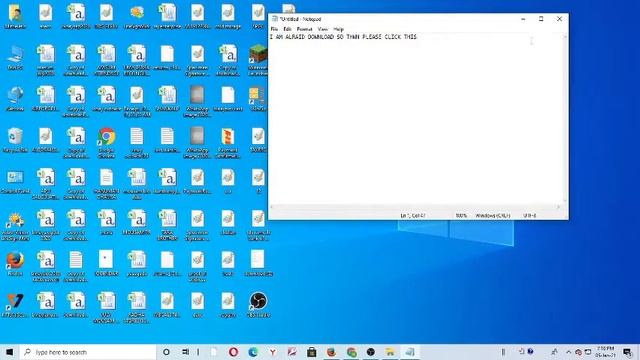Image resolution: width=640 pixels, height=360 pixels.
Task: Open the Google Chrome desktop shortcut
Action: (x=107, y=142)
